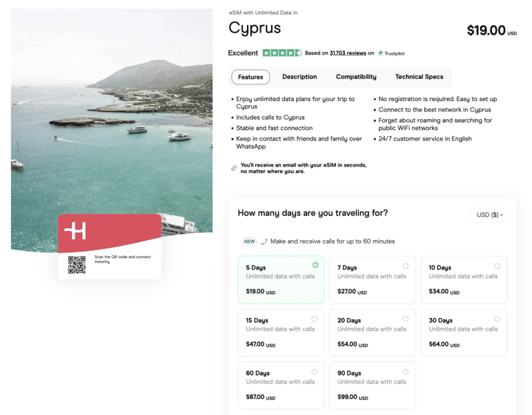Open the Compatibility tab
This screenshot has width=532, height=415.
point(356,77)
